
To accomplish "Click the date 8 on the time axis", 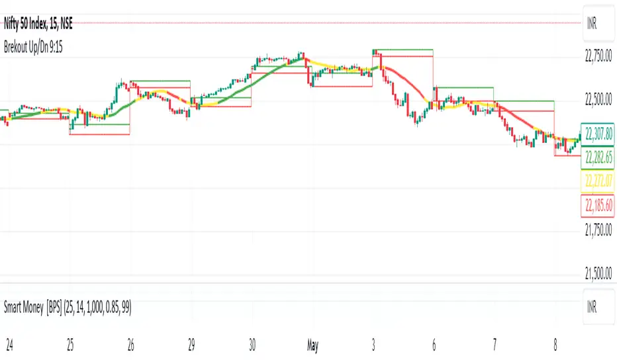I will 554,344.
